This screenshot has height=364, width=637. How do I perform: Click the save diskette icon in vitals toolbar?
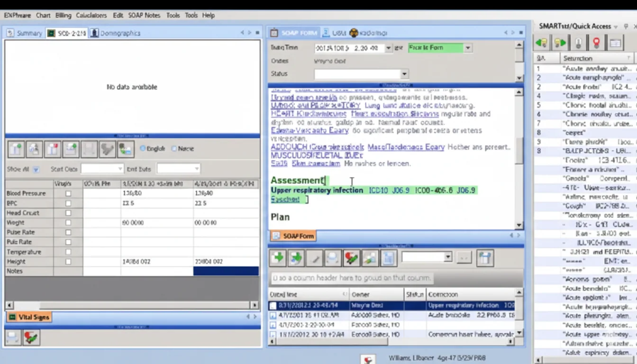tap(90, 148)
